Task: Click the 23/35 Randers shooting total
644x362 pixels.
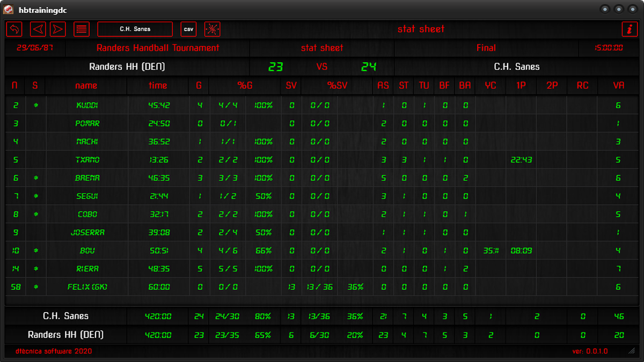Action: [x=229, y=335]
